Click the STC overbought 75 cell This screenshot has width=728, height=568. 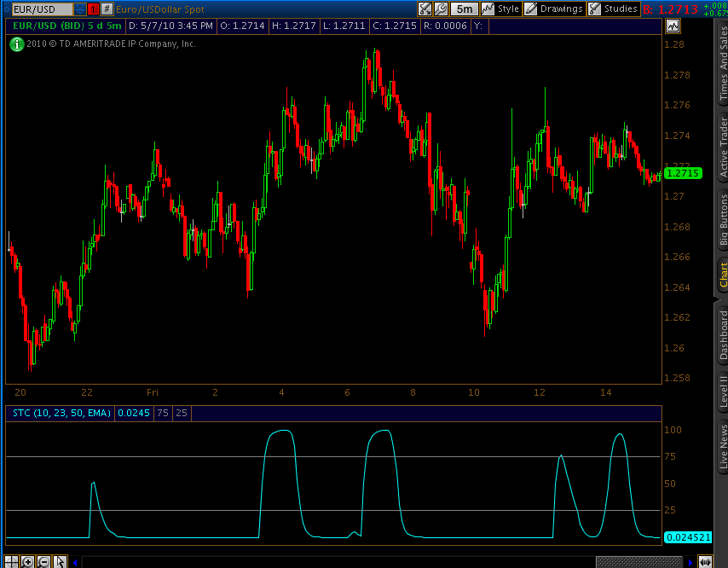pos(163,413)
